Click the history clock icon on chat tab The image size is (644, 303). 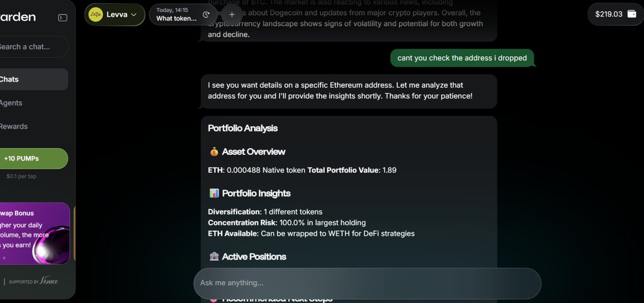pos(206,14)
